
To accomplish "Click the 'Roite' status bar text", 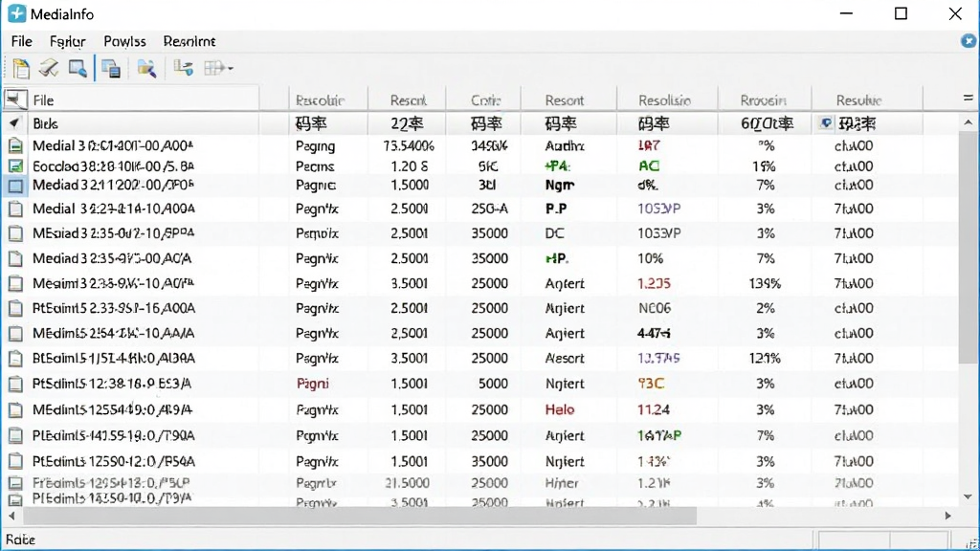I will pyautogui.click(x=21, y=540).
